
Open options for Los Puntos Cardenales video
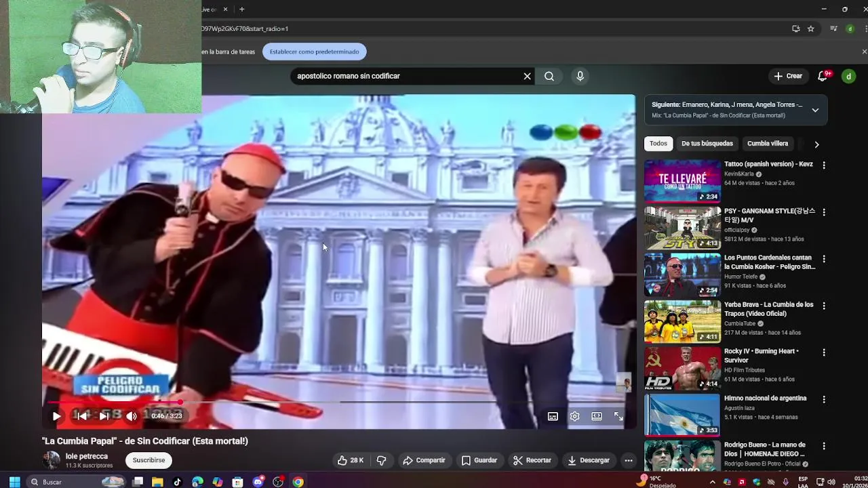824,259
